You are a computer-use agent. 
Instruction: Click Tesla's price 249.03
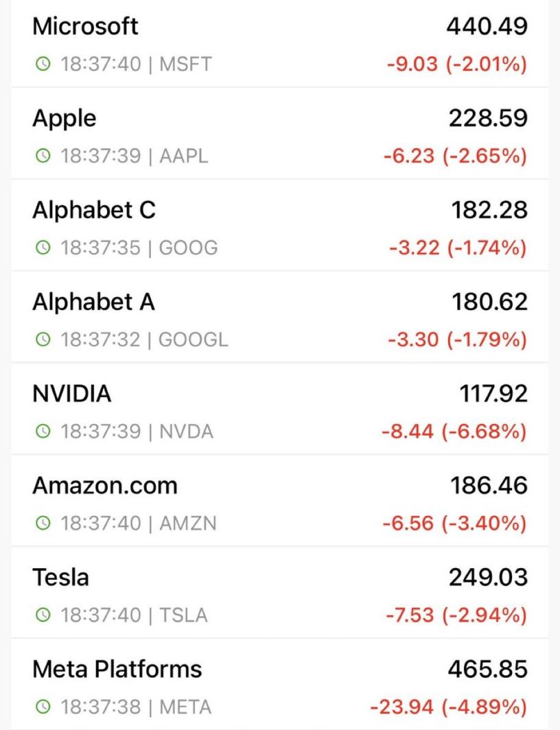coord(487,578)
